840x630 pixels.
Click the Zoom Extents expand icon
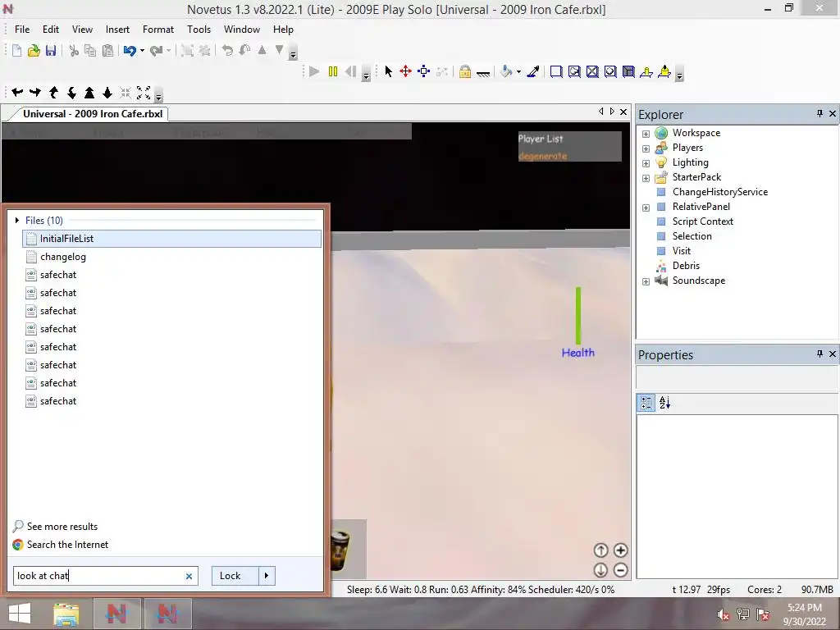pos(144,93)
